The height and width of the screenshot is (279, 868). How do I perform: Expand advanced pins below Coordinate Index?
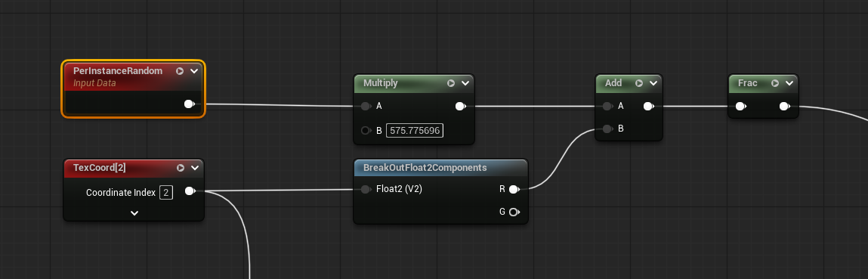pos(134,213)
